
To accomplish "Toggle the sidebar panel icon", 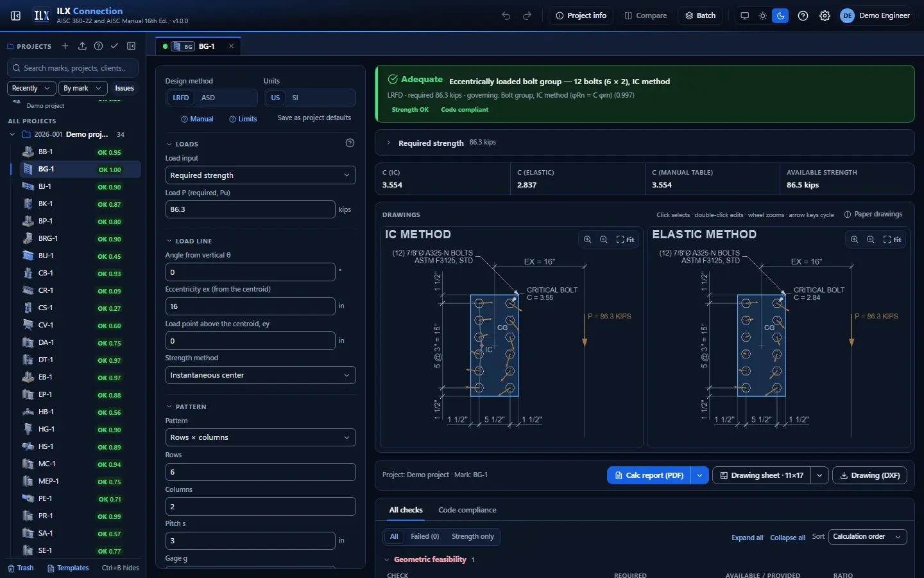I will click(x=16, y=15).
